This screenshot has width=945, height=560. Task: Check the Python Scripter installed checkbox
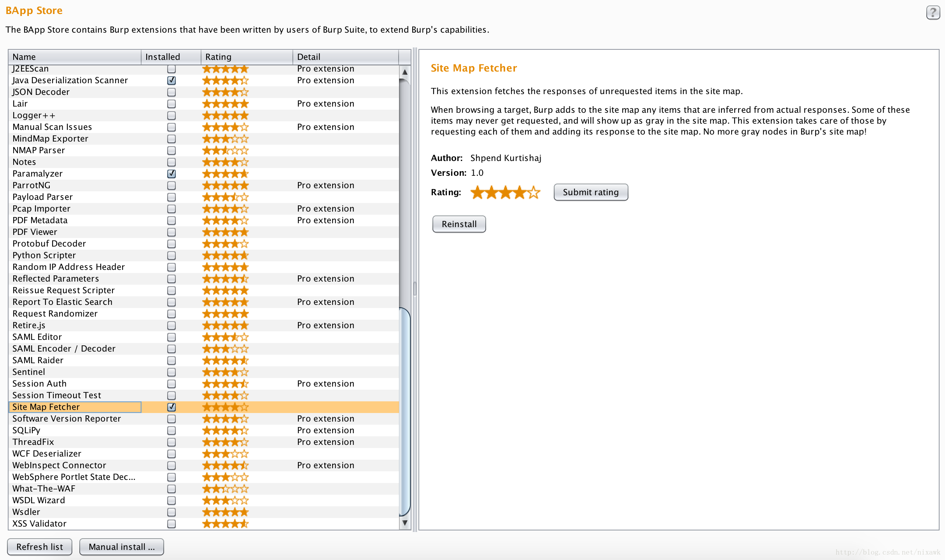coord(171,255)
